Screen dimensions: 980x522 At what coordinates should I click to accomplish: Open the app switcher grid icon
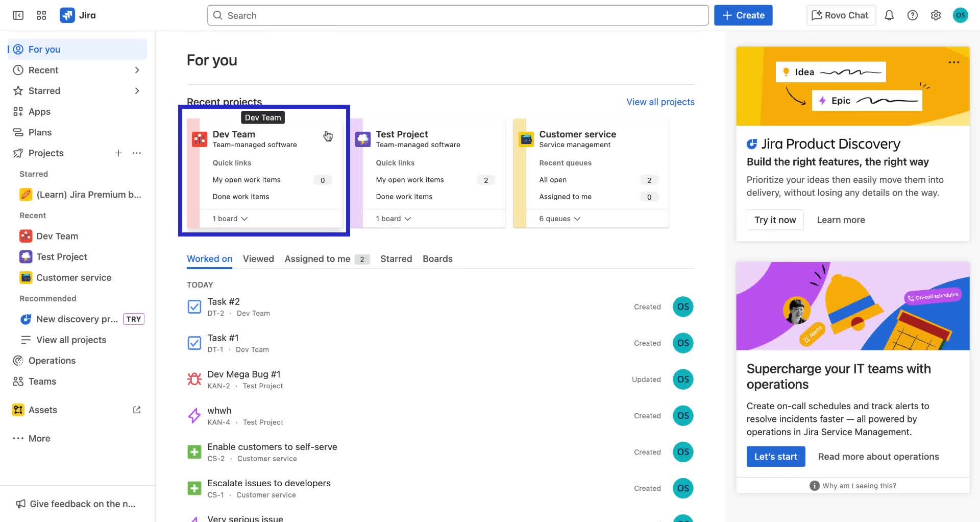41,15
